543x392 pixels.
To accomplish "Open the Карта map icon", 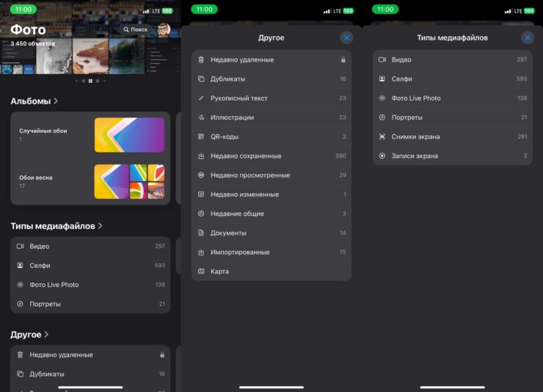I will tap(201, 272).
